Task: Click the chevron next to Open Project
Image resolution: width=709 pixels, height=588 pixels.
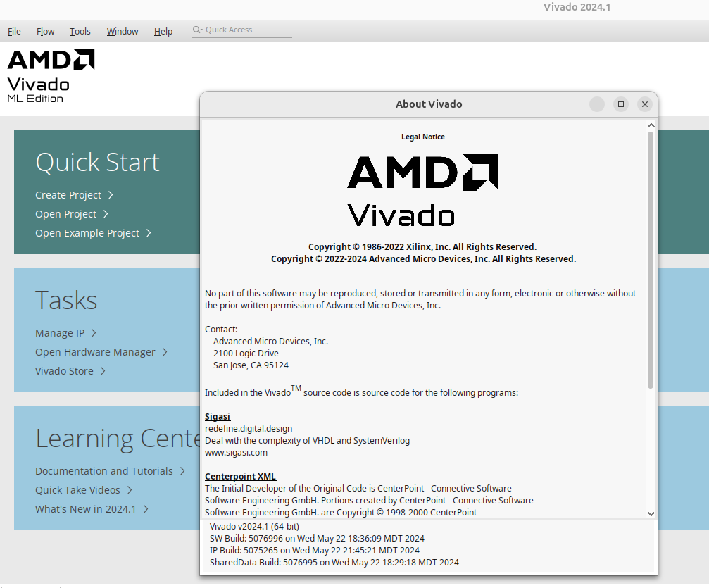Action: (106, 214)
